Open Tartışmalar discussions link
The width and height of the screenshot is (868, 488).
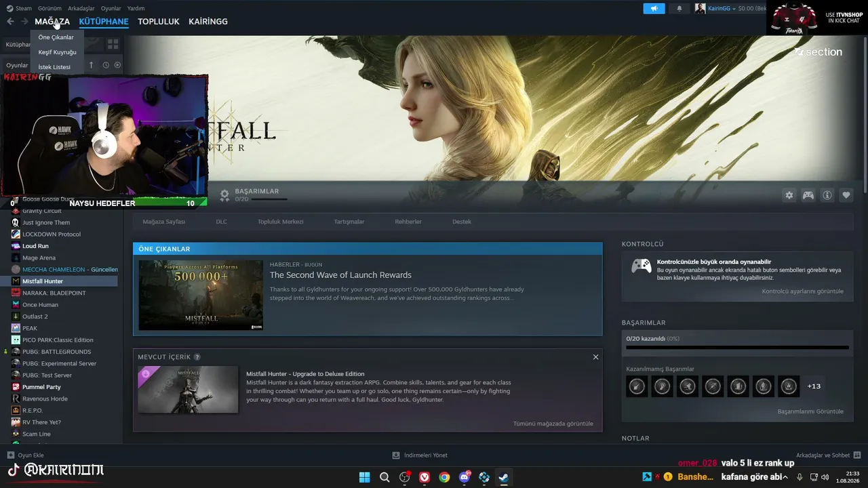coord(349,222)
